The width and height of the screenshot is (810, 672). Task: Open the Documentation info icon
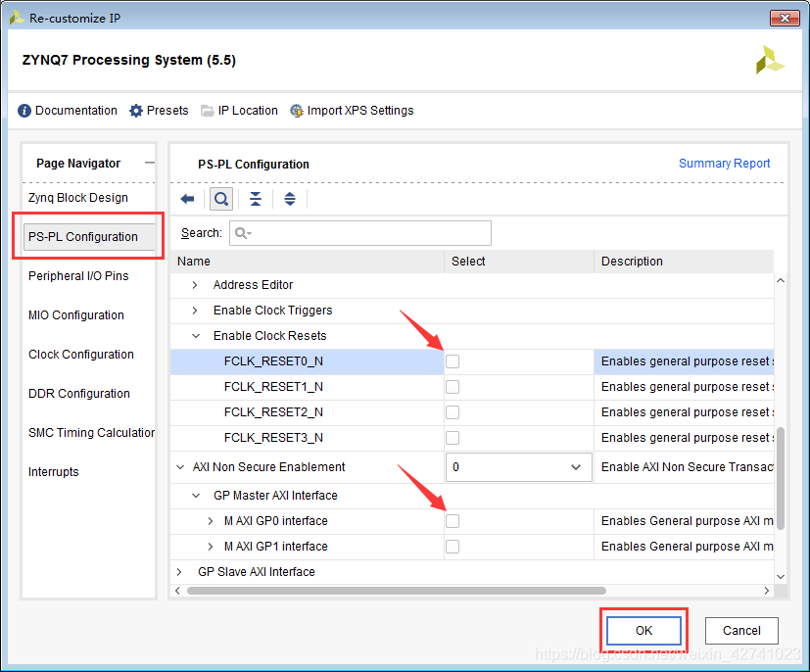[x=24, y=111]
